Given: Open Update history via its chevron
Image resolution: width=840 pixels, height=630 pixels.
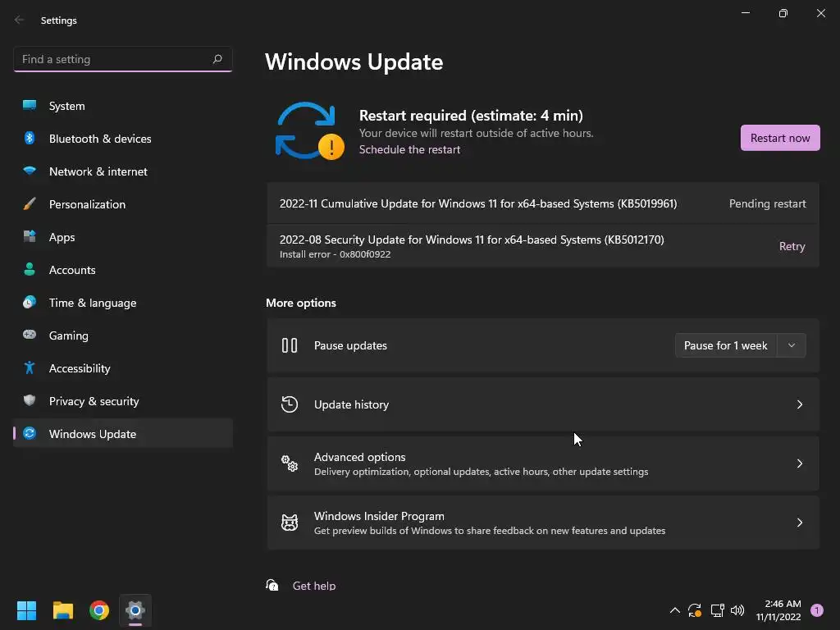Looking at the screenshot, I should (x=799, y=404).
